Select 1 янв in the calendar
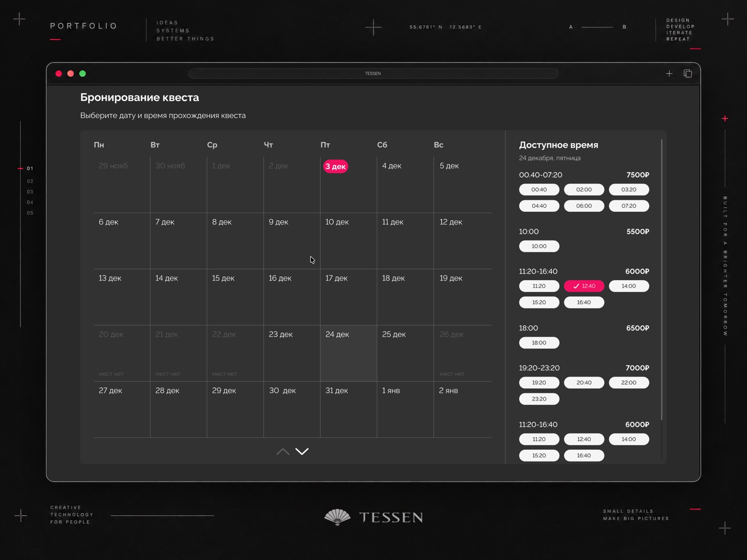The width and height of the screenshot is (747, 560). pos(405,409)
